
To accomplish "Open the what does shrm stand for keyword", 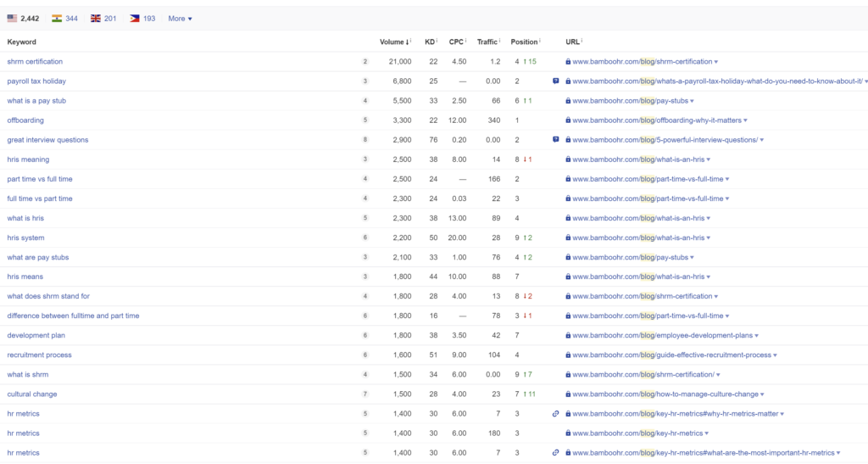I will click(x=48, y=296).
